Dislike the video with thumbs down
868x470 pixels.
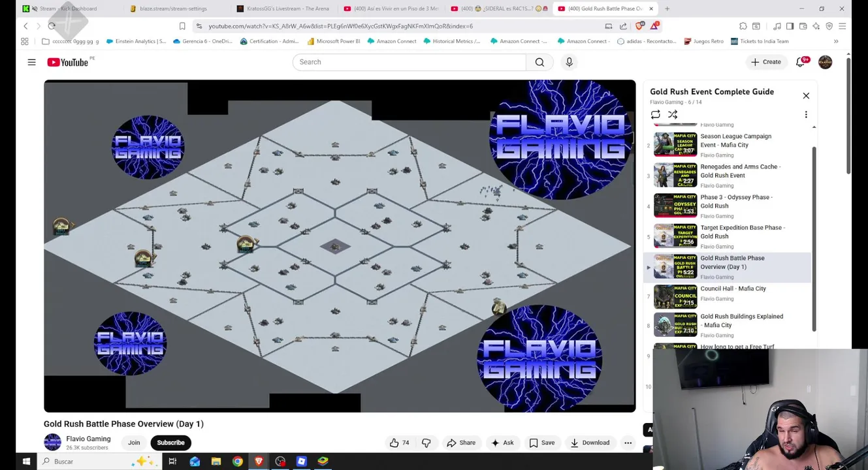pyautogui.click(x=426, y=443)
